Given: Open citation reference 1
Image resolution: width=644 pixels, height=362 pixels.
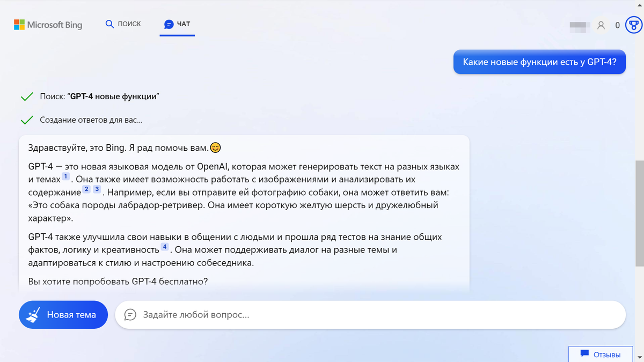Looking at the screenshot, I should [65, 176].
